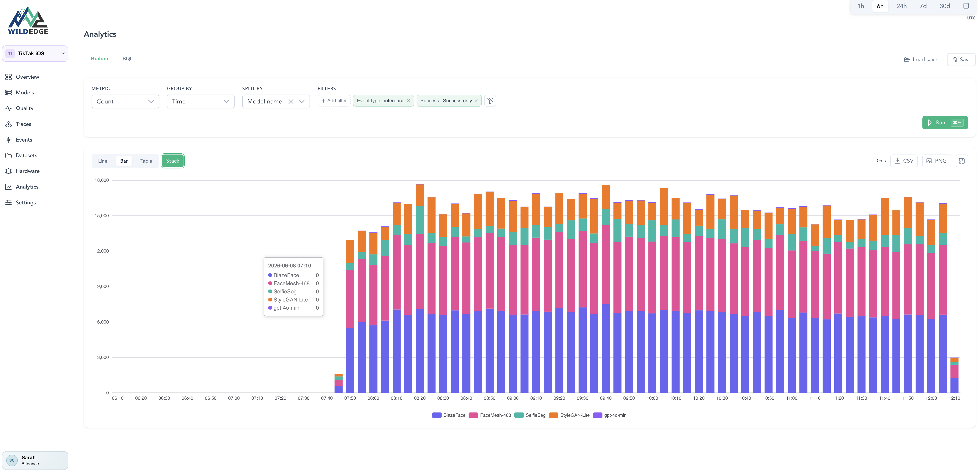Go to Settings in the sidebar
Viewport: 980px width, 473px height.
pyautogui.click(x=26, y=203)
